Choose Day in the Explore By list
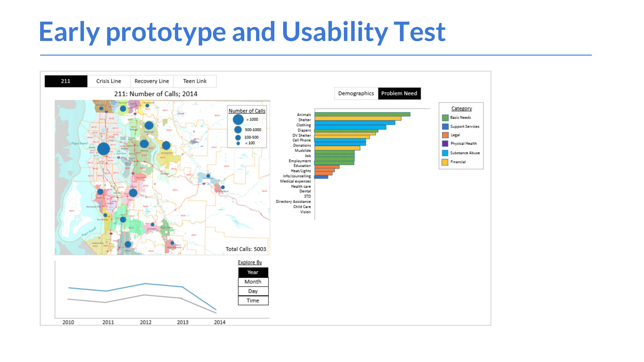Viewport: 644px width, 362px height. coord(253,291)
